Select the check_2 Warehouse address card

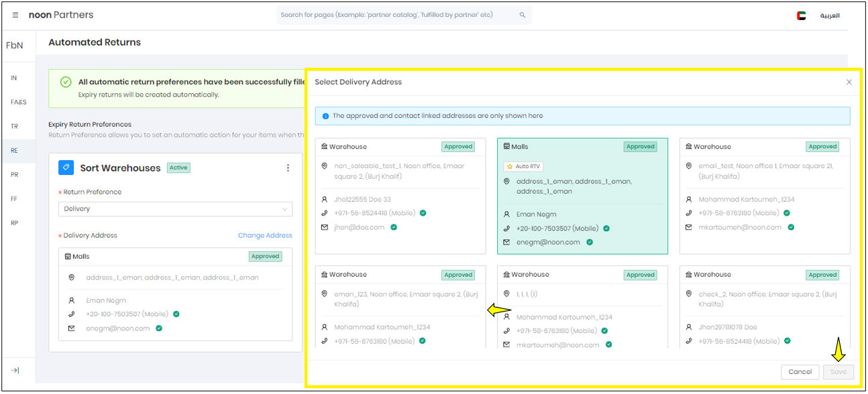tap(765, 307)
